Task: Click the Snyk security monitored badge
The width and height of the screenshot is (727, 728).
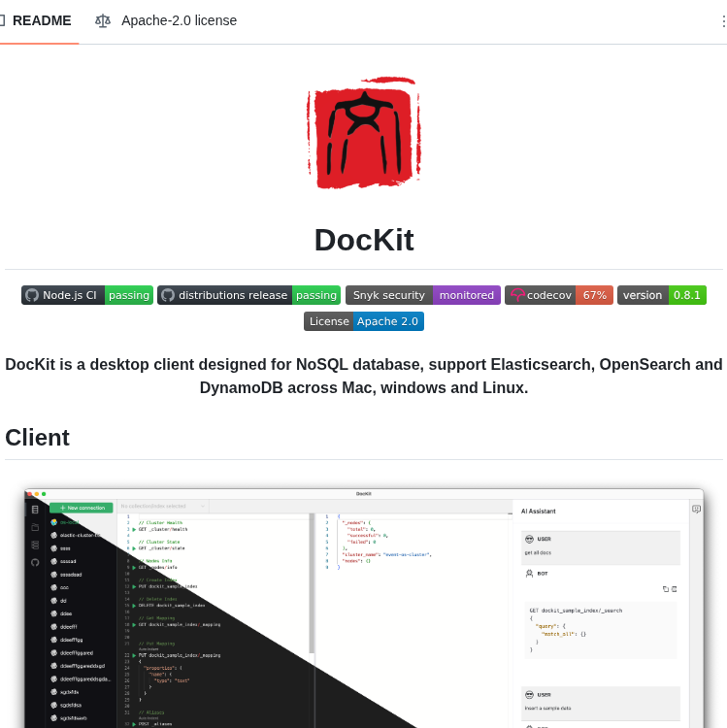Action: coord(423,295)
